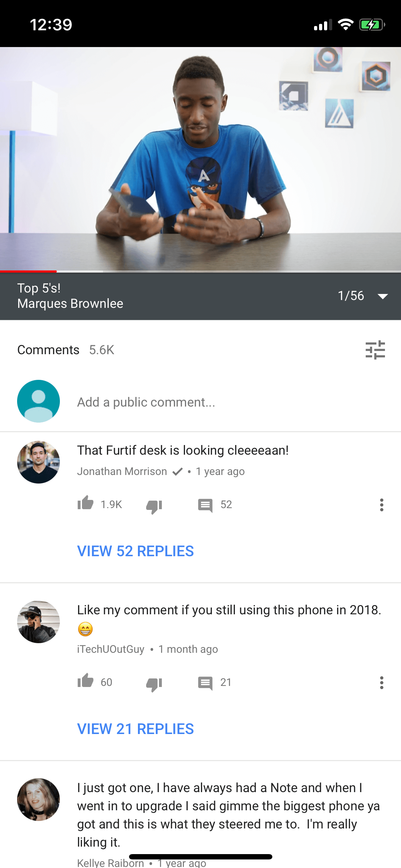The image size is (401, 868).
Task: Expand the View 52 Replies thread
Action: click(135, 551)
